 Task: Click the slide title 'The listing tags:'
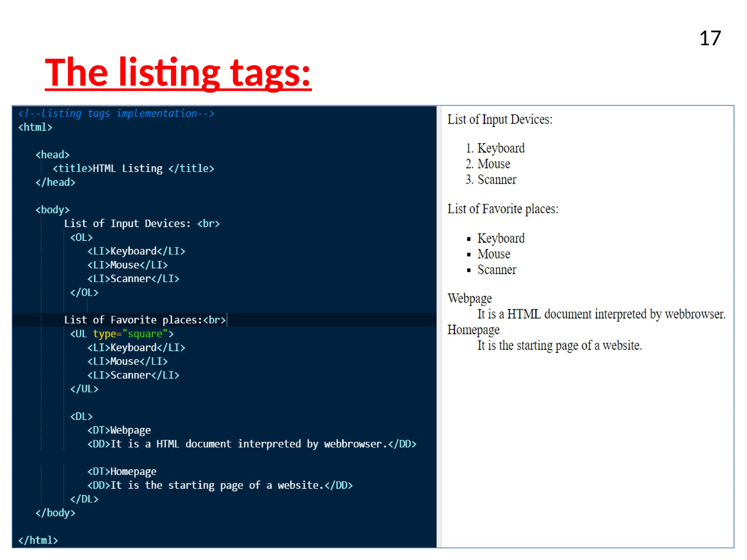pos(178,73)
